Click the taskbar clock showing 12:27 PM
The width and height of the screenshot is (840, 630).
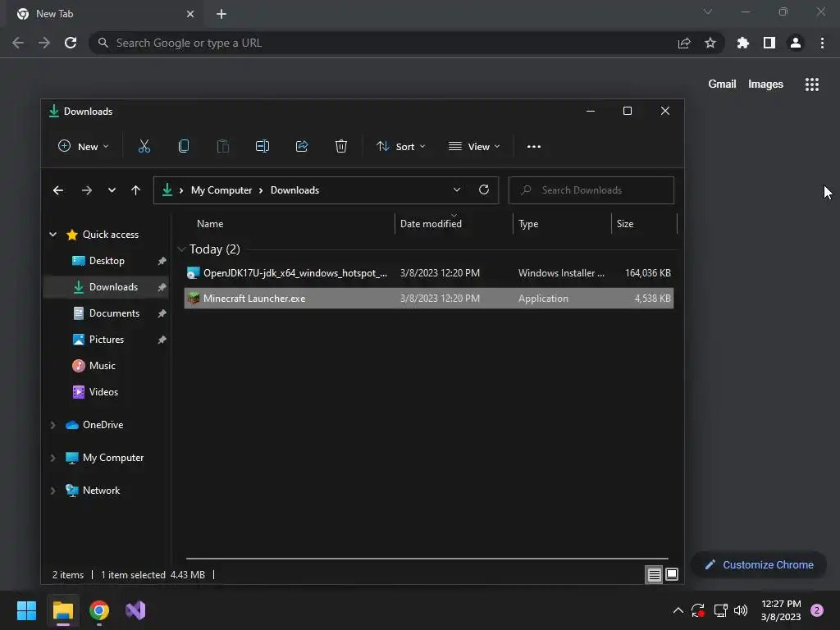point(781,610)
